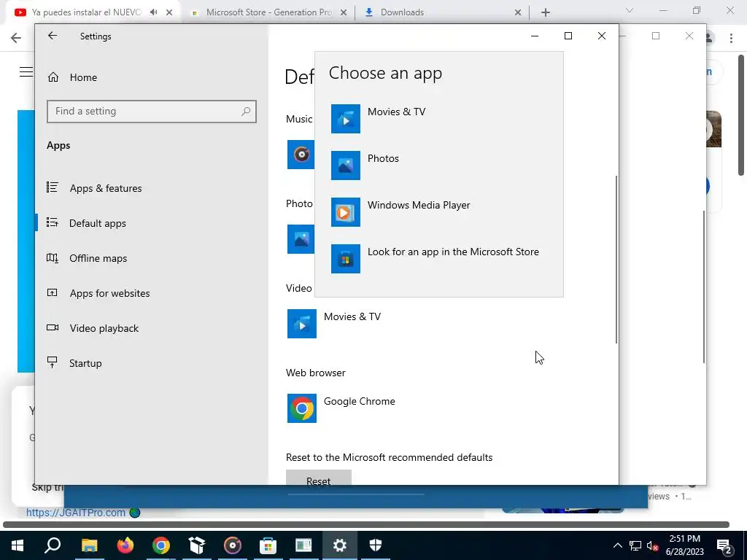This screenshot has width=747, height=560.
Task: Open File Explorer from the taskbar
Action: coord(89,545)
